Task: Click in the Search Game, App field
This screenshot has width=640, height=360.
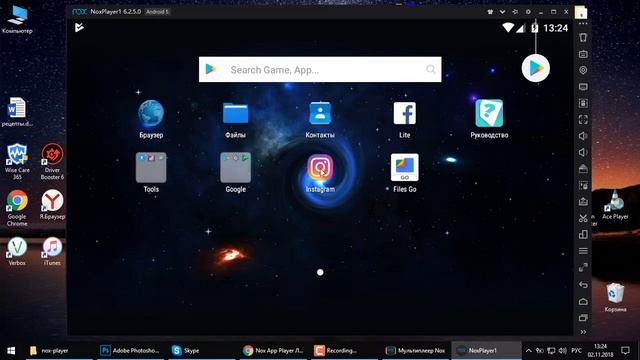Action: (320, 69)
